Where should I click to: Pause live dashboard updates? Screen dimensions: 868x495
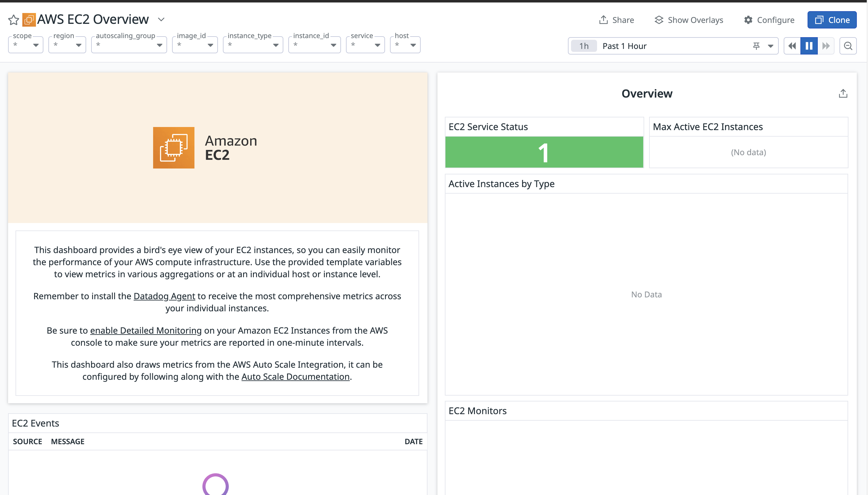(809, 46)
